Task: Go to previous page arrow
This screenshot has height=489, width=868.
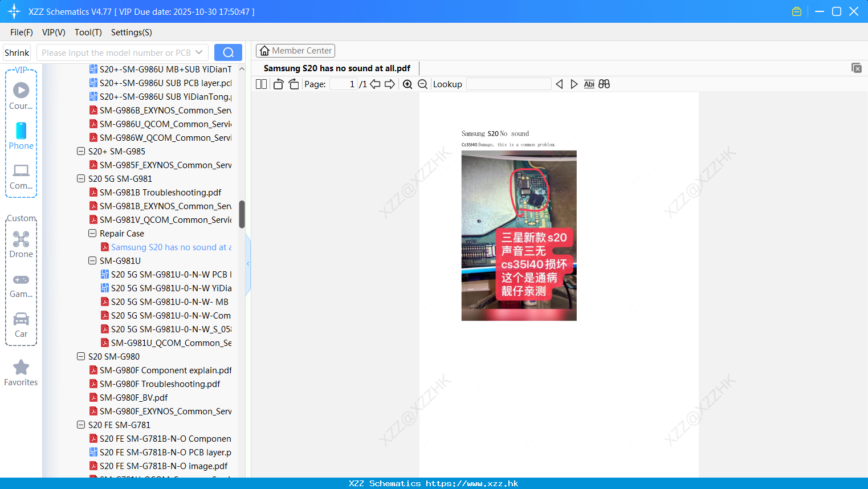Action: point(375,84)
